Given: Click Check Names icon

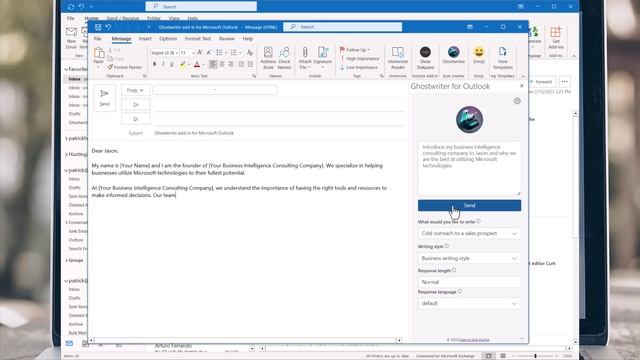Looking at the screenshot, I should (x=284, y=58).
